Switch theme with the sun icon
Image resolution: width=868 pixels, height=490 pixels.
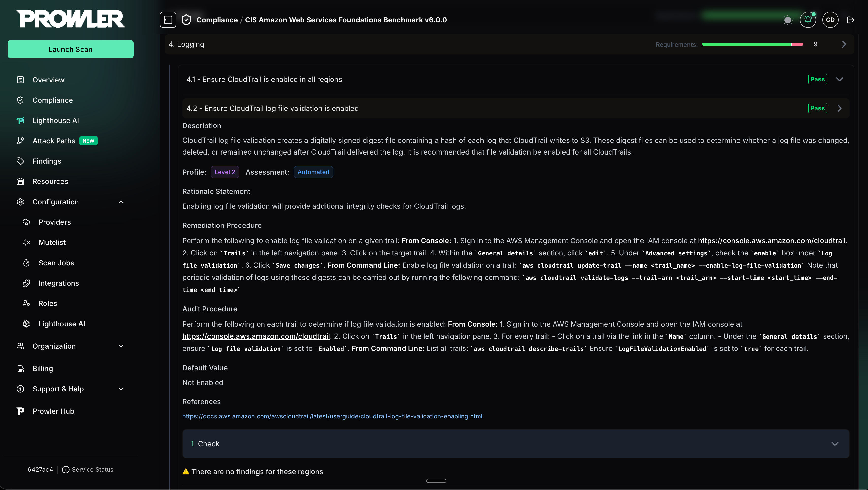click(787, 20)
